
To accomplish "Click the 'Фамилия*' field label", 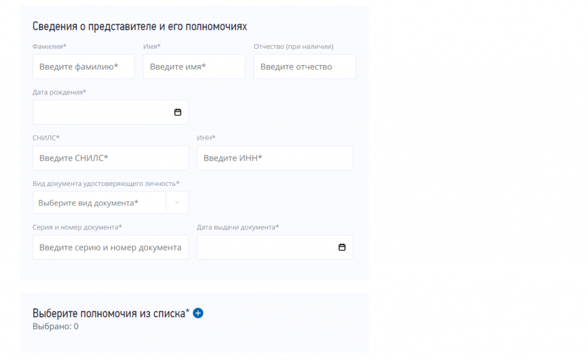I will point(49,47).
